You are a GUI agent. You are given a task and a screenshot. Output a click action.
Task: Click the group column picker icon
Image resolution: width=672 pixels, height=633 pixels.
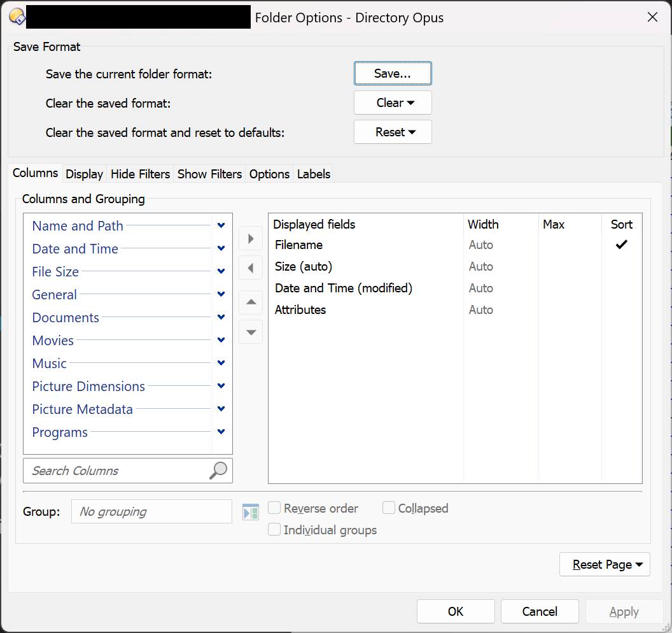point(251,511)
